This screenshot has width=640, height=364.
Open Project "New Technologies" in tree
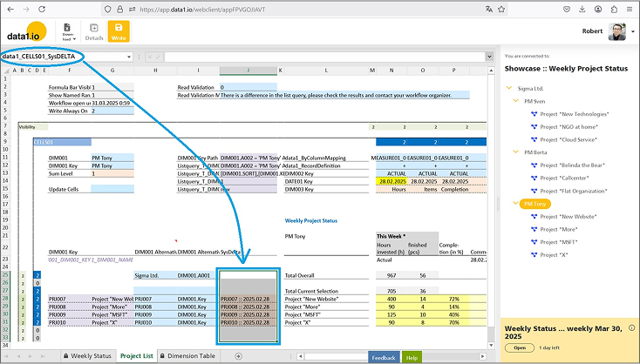tap(575, 114)
